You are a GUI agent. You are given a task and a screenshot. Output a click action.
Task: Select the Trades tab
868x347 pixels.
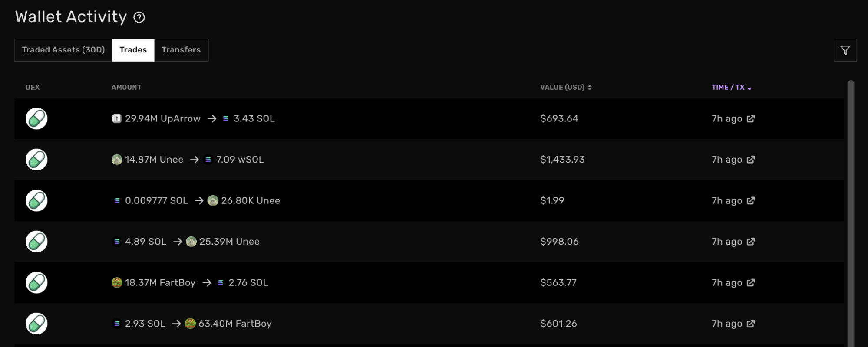point(133,50)
